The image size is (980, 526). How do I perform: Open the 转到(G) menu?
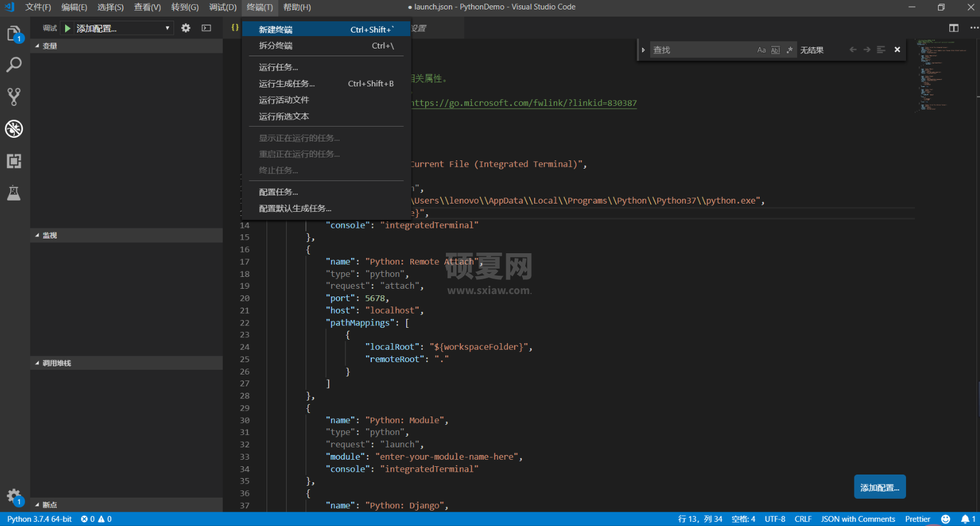pyautogui.click(x=185, y=7)
